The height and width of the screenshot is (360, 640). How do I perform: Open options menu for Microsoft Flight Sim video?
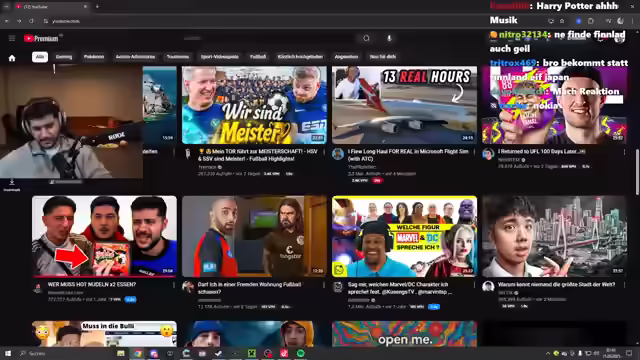tap(474, 152)
